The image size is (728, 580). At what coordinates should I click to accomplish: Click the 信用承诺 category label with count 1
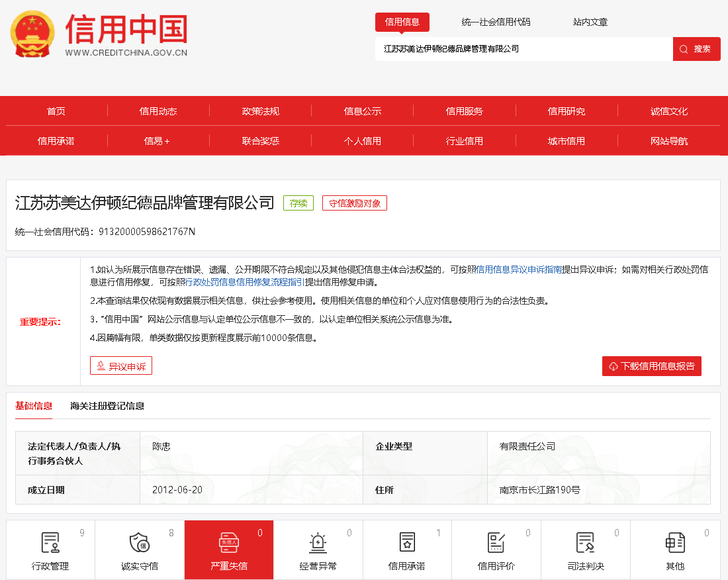click(x=407, y=566)
